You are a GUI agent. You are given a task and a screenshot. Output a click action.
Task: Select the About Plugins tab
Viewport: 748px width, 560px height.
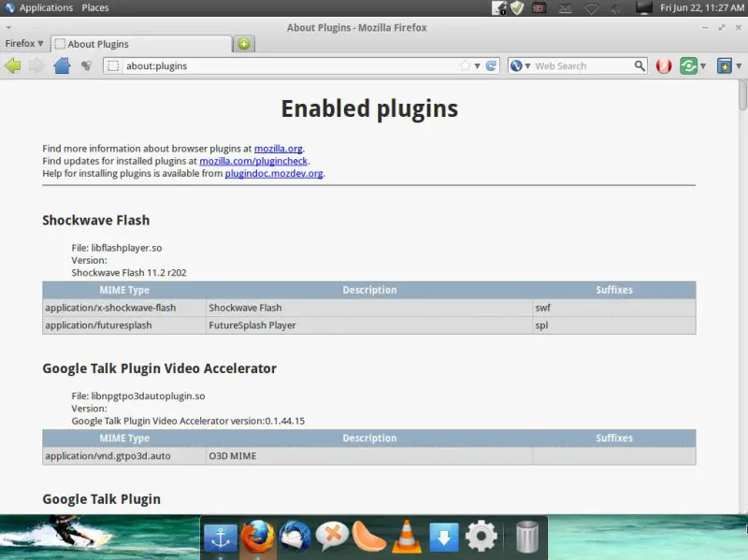click(141, 44)
